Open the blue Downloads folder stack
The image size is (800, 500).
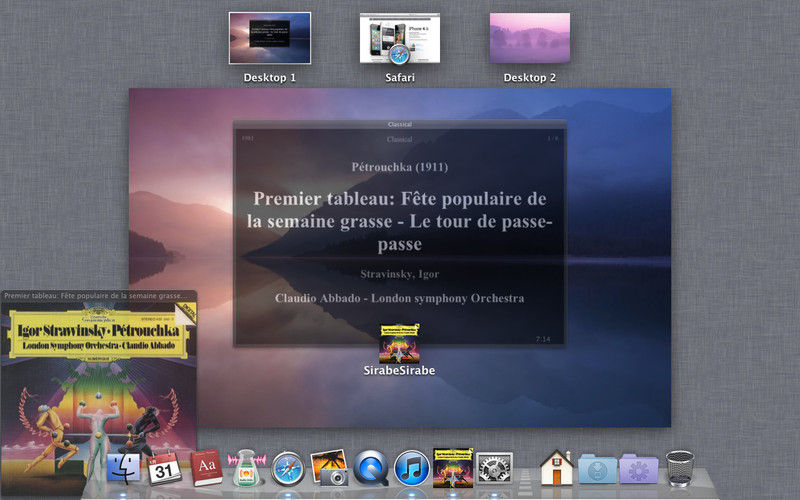coord(597,468)
